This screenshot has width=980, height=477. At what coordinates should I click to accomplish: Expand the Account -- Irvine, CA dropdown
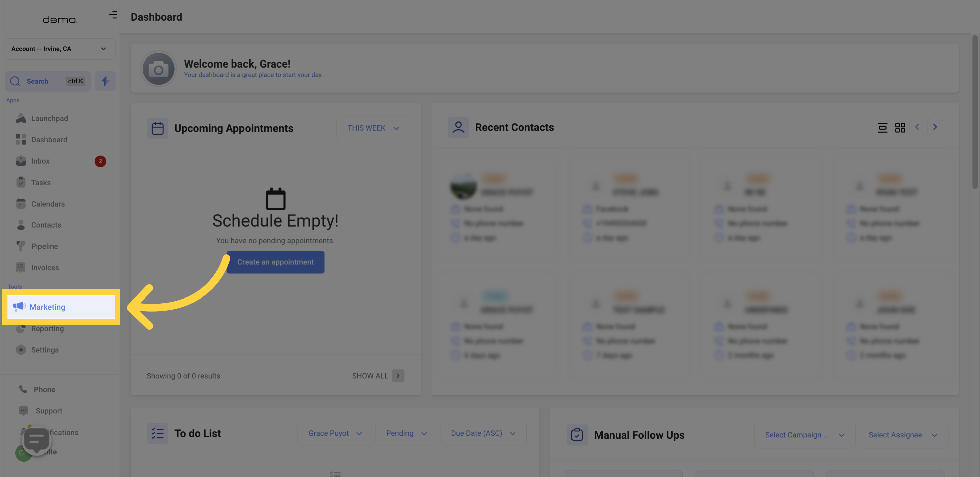point(60,49)
